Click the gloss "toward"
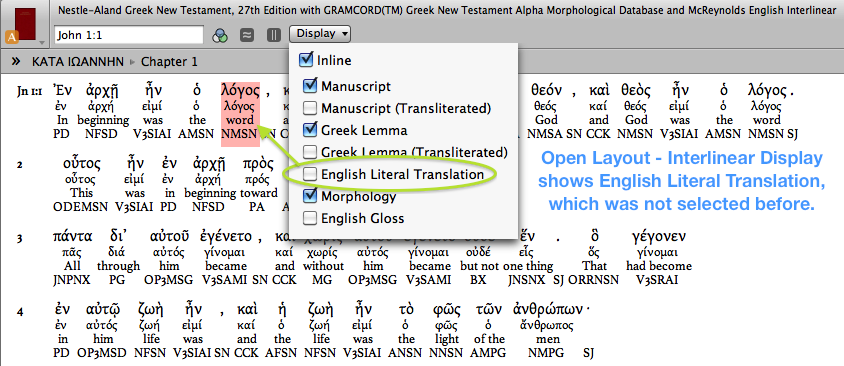The width and height of the screenshot is (844, 366). 258,193
